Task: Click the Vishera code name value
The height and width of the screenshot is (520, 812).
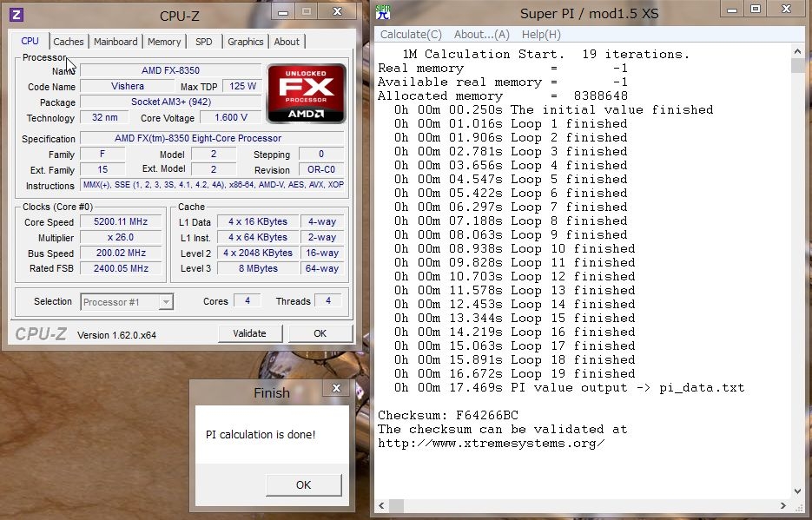Action: pyautogui.click(x=128, y=87)
